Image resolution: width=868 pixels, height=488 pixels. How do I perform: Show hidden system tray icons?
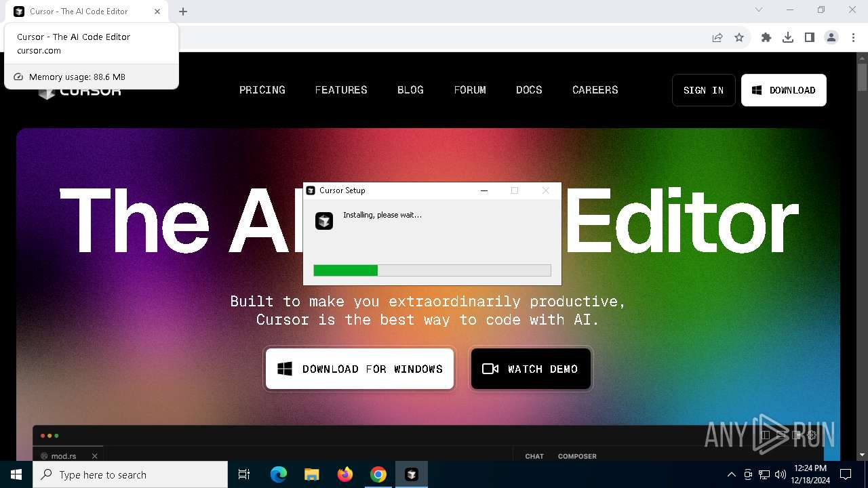pos(731,474)
